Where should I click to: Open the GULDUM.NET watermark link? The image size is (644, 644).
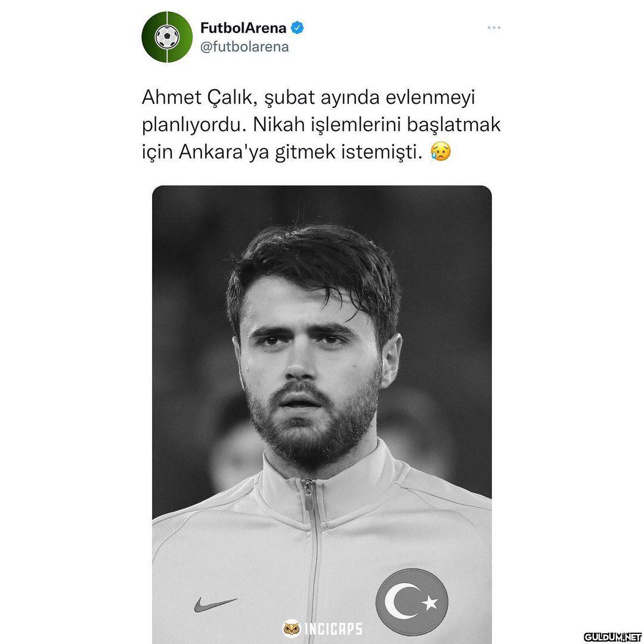point(612,637)
